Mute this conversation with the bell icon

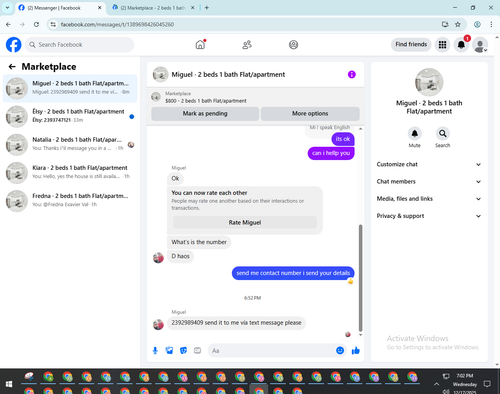[415, 134]
